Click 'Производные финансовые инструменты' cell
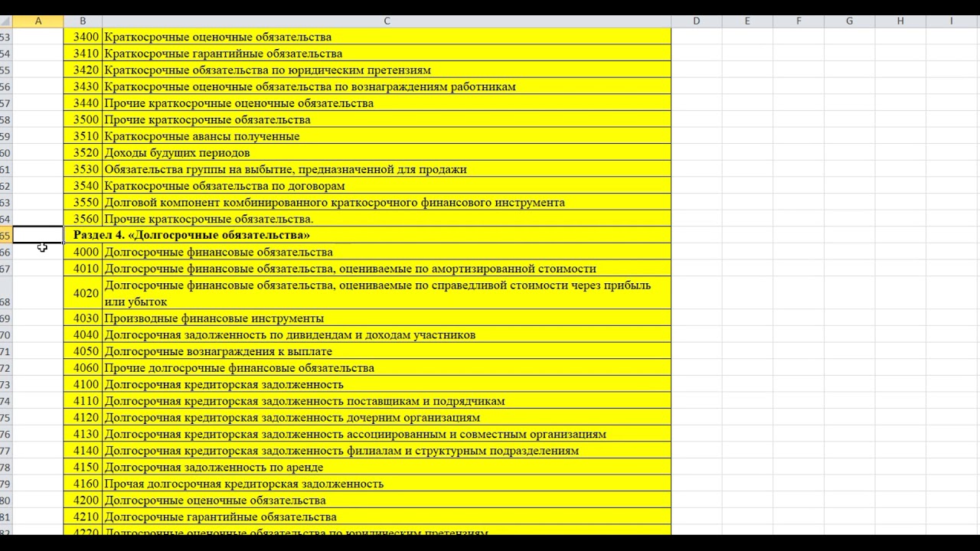The width and height of the screenshot is (980, 551). [387, 318]
